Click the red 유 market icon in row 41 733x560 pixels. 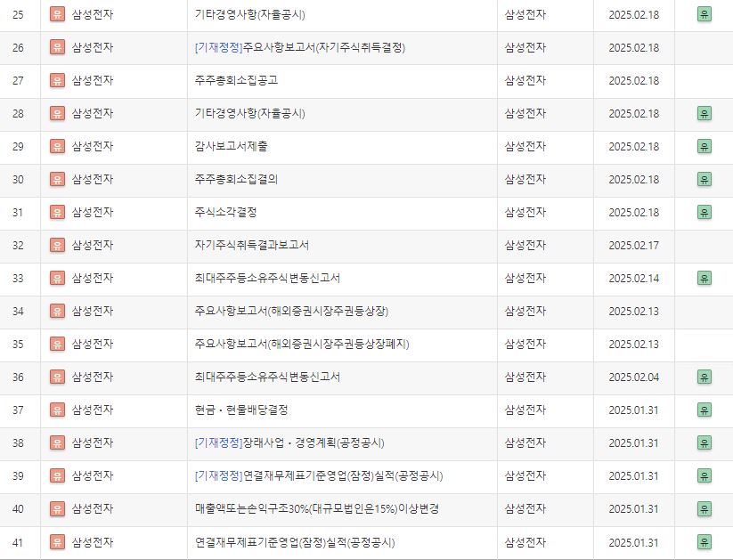click(x=57, y=542)
